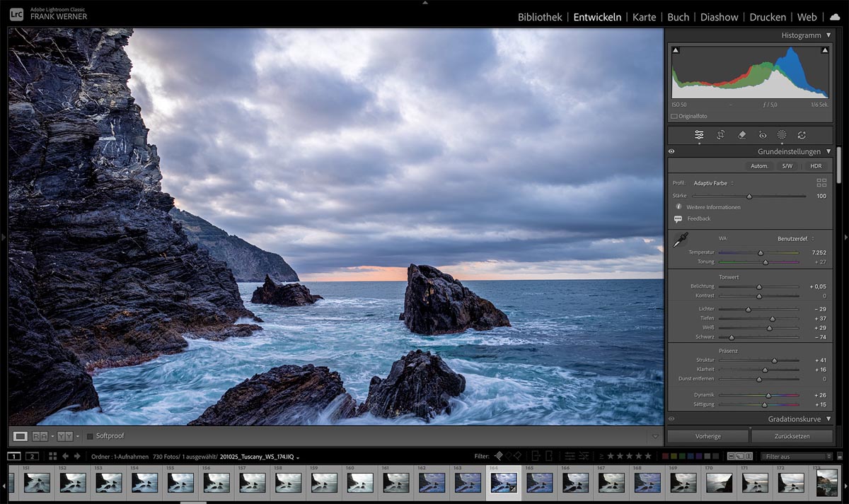The image size is (849, 504).
Task: Activate the healing eraser tool
Action: pyautogui.click(x=741, y=135)
